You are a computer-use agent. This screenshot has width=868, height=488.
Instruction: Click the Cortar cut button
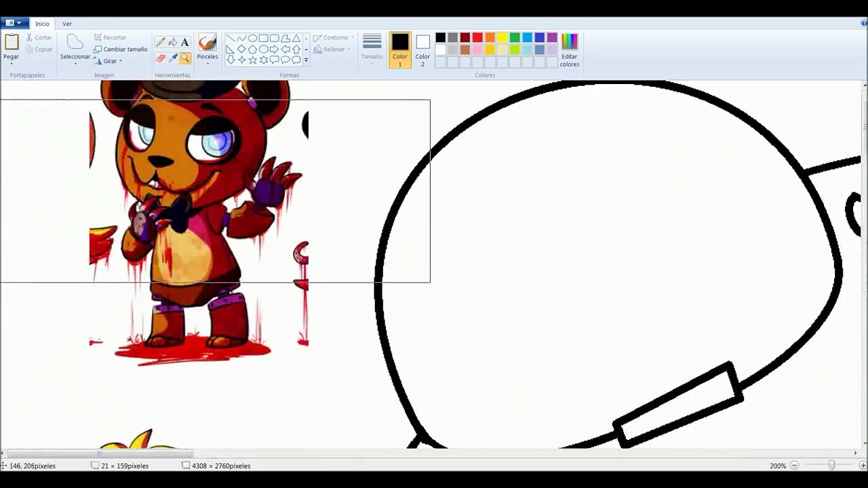(x=39, y=37)
